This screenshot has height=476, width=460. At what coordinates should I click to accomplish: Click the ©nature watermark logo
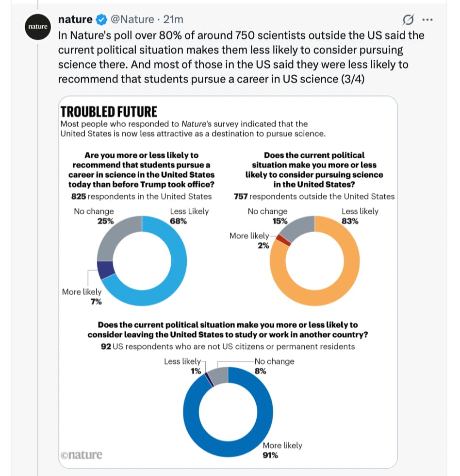[x=81, y=455]
